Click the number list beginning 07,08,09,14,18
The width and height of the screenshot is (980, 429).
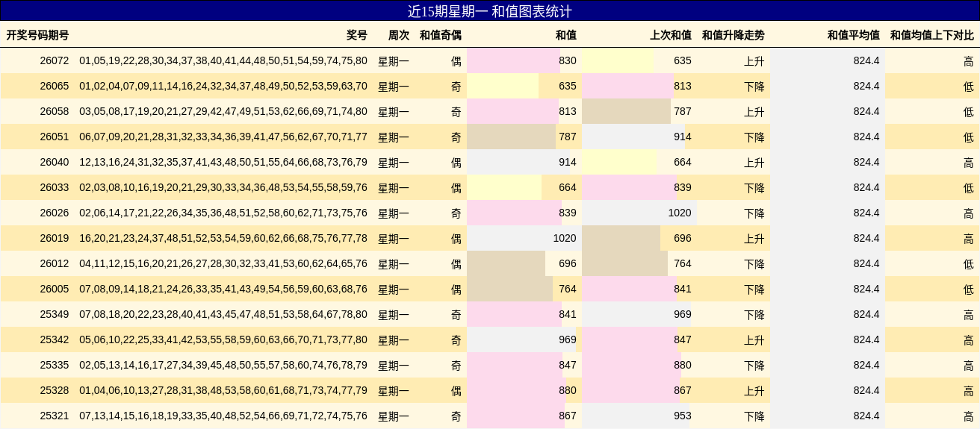click(223, 289)
